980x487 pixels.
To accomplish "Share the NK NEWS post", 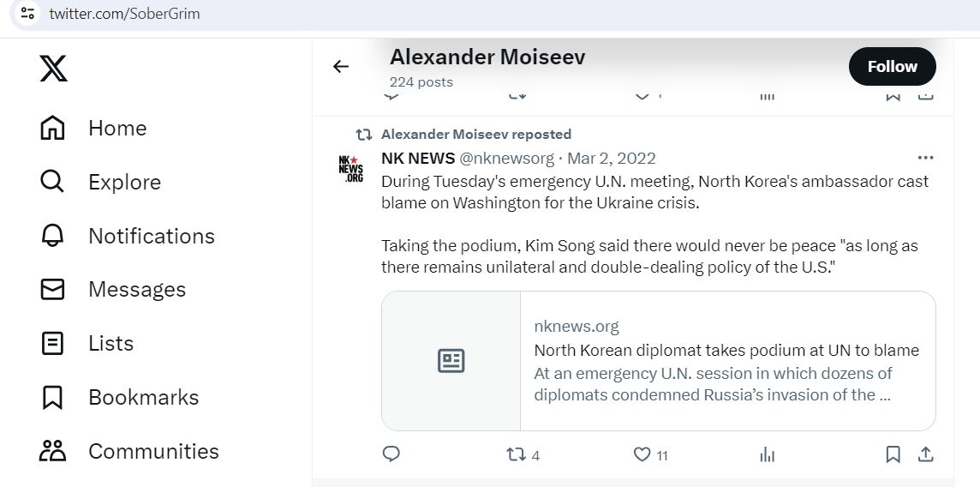I will pyautogui.click(x=926, y=454).
